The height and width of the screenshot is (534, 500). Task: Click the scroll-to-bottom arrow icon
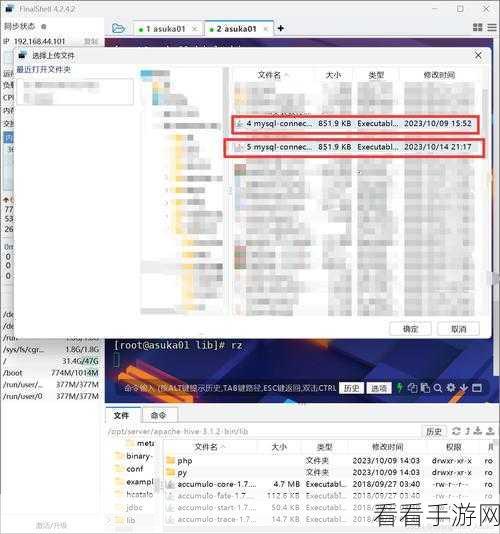pos(464,388)
